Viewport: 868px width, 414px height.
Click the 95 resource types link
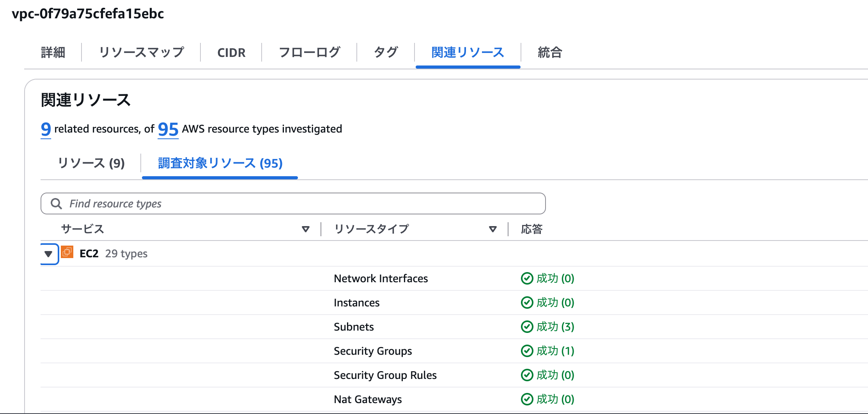168,129
